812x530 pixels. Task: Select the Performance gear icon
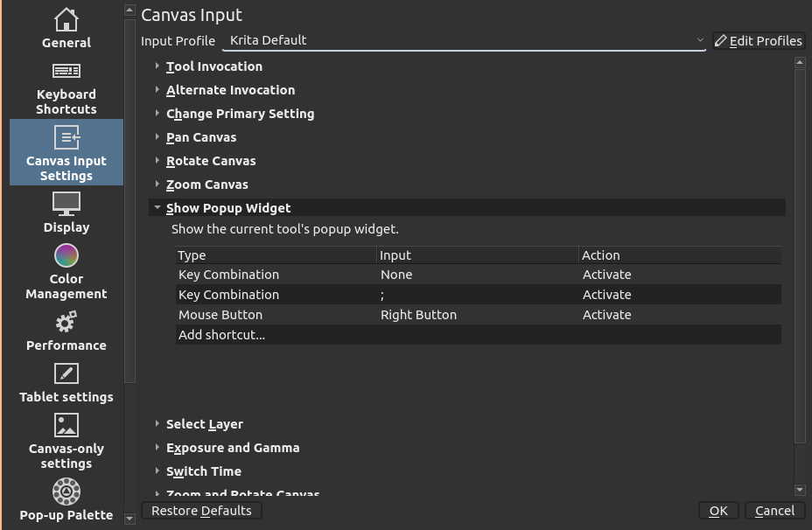[x=66, y=323]
